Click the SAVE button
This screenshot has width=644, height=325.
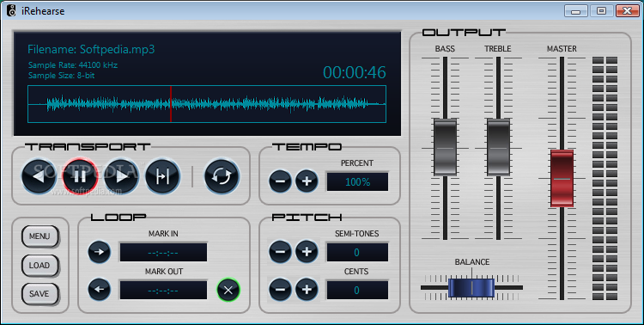coord(39,294)
